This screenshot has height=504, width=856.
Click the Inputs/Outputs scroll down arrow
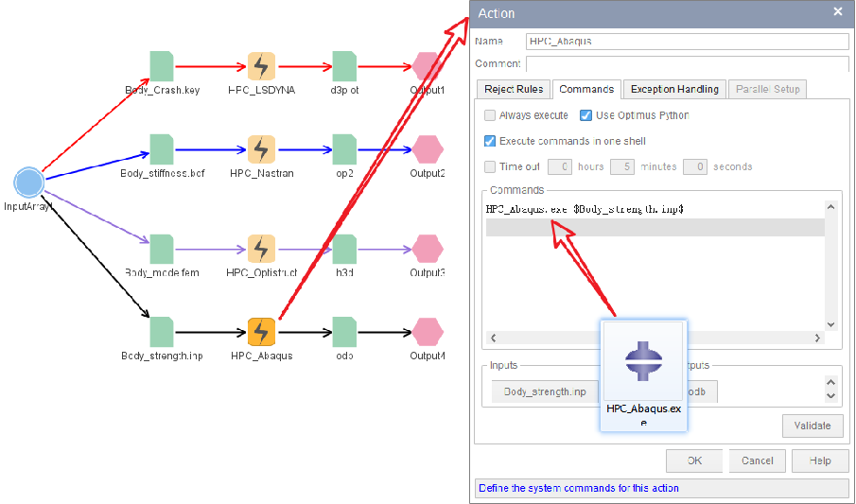pos(830,396)
